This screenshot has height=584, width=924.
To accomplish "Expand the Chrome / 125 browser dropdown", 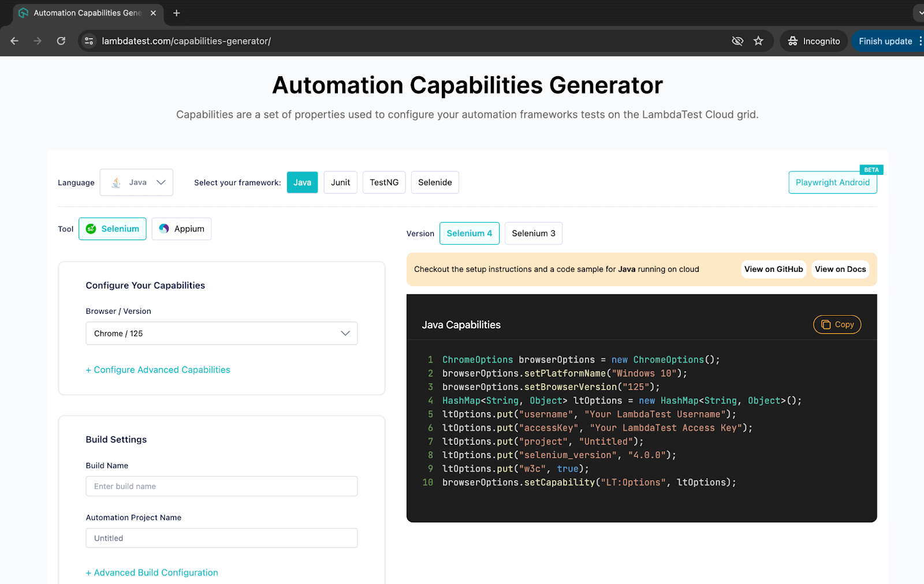I will tap(221, 334).
